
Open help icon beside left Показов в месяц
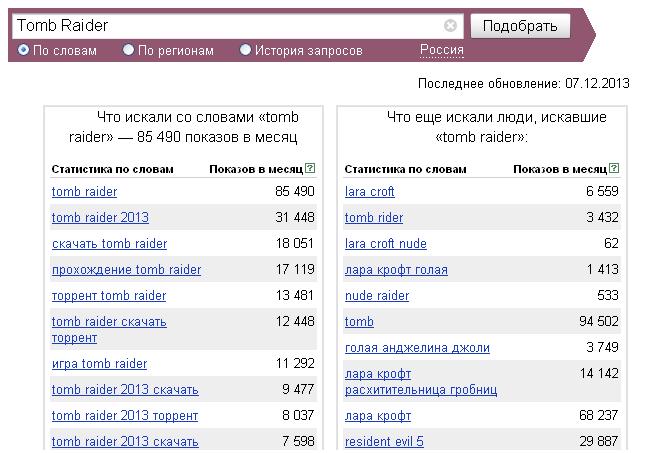click(310, 168)
